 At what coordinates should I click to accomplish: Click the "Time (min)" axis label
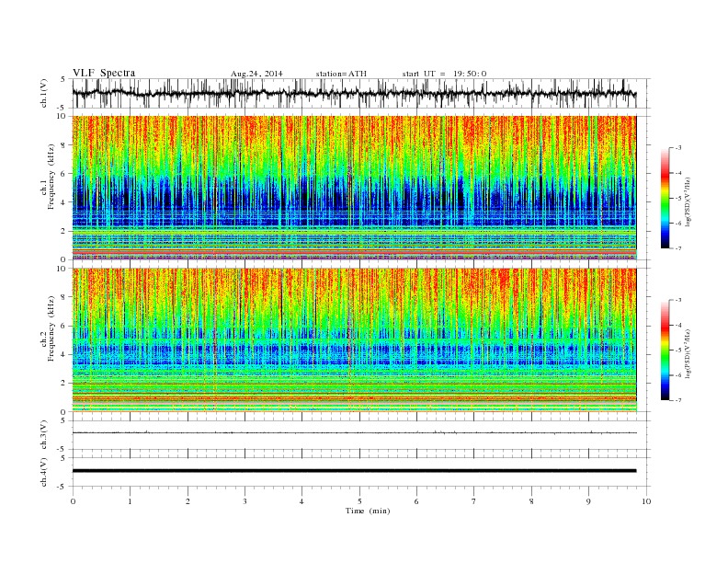pos(368,511)
